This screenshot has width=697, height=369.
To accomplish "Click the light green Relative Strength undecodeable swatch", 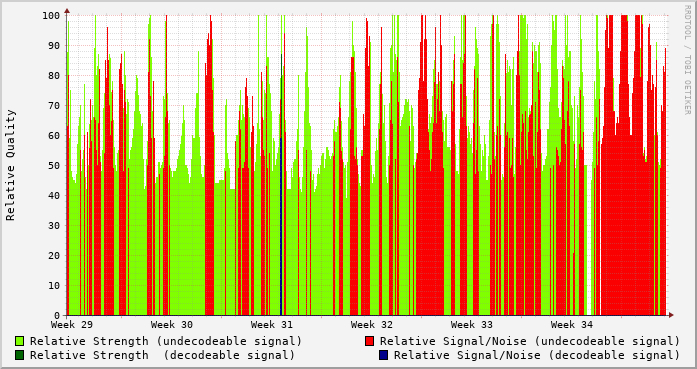I will (x=20, y=341).
